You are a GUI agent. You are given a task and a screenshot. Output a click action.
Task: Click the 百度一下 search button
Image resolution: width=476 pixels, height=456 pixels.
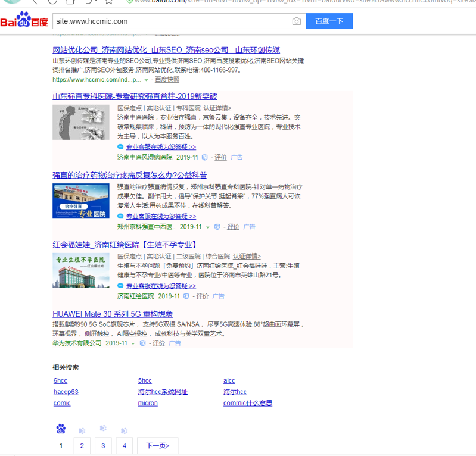click(x=329, y=21)
